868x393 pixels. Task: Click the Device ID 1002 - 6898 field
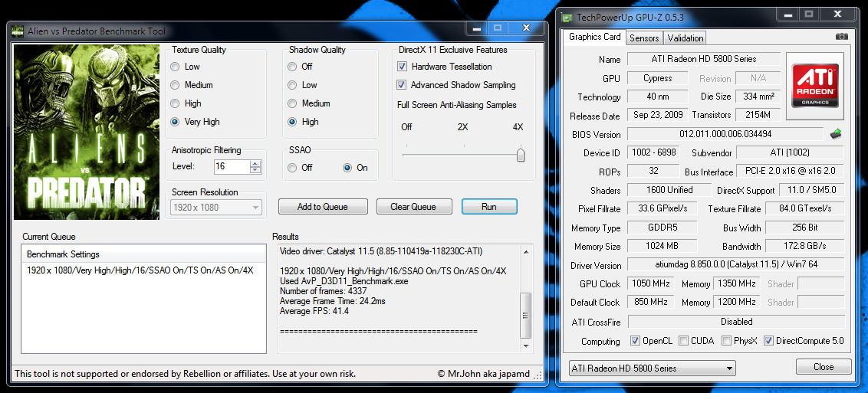pyautogui.click(x=653, y=152)
